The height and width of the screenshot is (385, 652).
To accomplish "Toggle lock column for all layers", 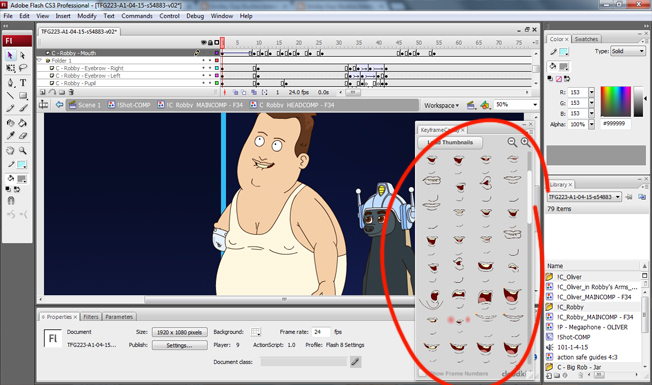I will 210,42.
